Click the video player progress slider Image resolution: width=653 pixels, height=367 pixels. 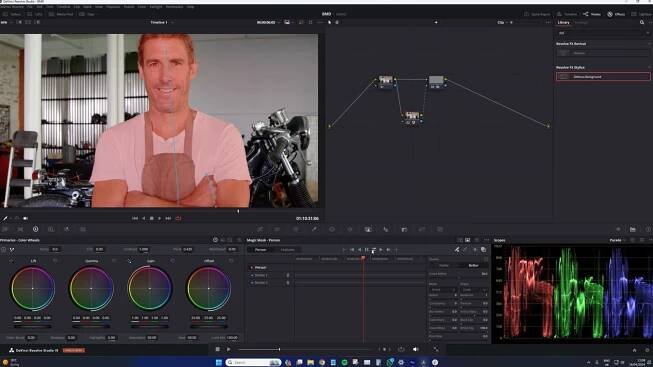point(304,350)
